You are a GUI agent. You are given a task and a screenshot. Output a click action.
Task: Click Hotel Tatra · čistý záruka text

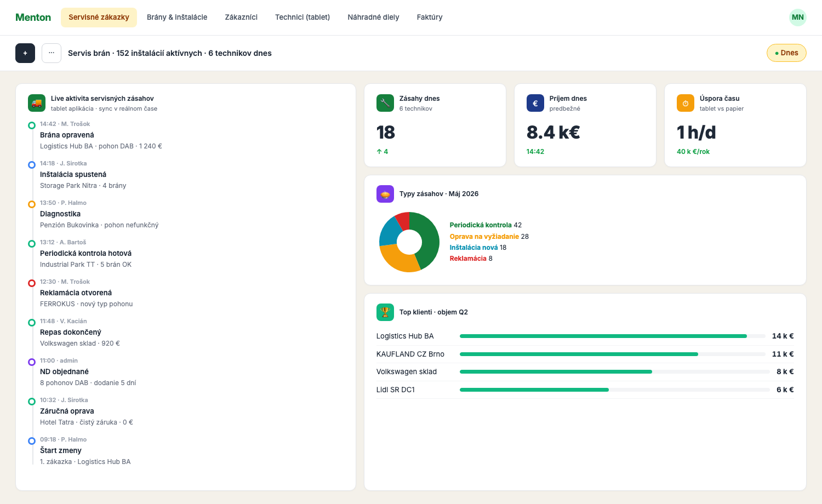87,422
